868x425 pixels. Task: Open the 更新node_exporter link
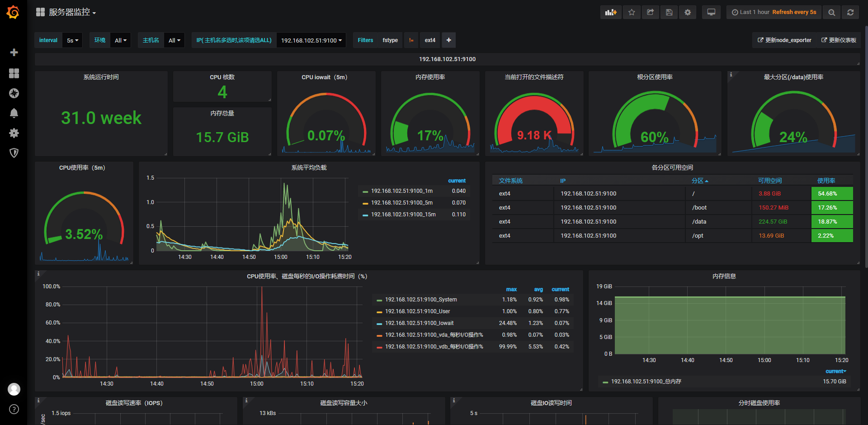[784, 40]
